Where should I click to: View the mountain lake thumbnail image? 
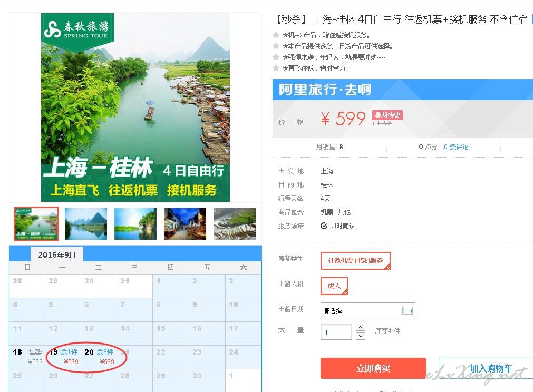(86, 224)
